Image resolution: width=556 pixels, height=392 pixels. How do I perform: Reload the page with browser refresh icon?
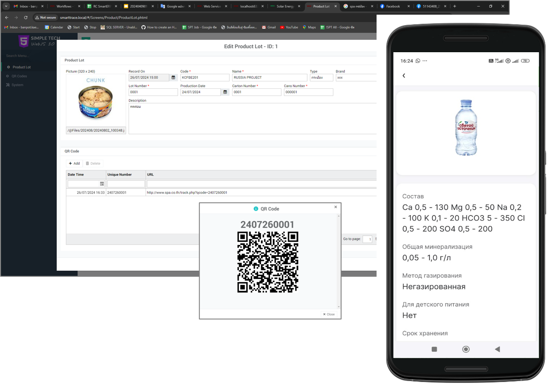(26, 18)
